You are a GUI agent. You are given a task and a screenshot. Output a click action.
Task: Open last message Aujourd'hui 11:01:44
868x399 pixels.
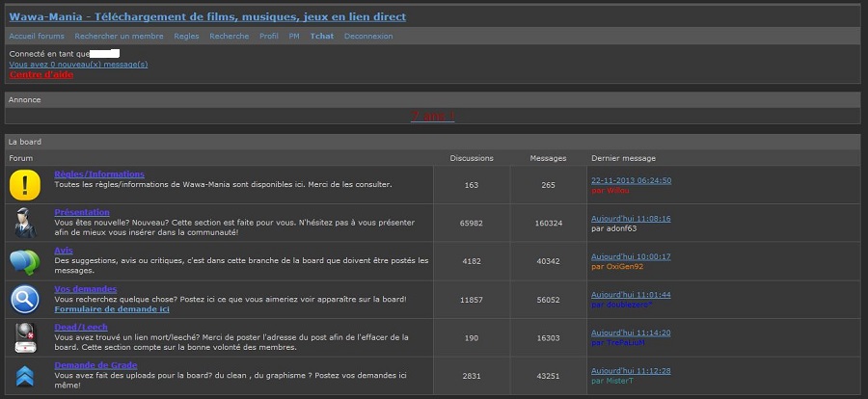point(631,295)
